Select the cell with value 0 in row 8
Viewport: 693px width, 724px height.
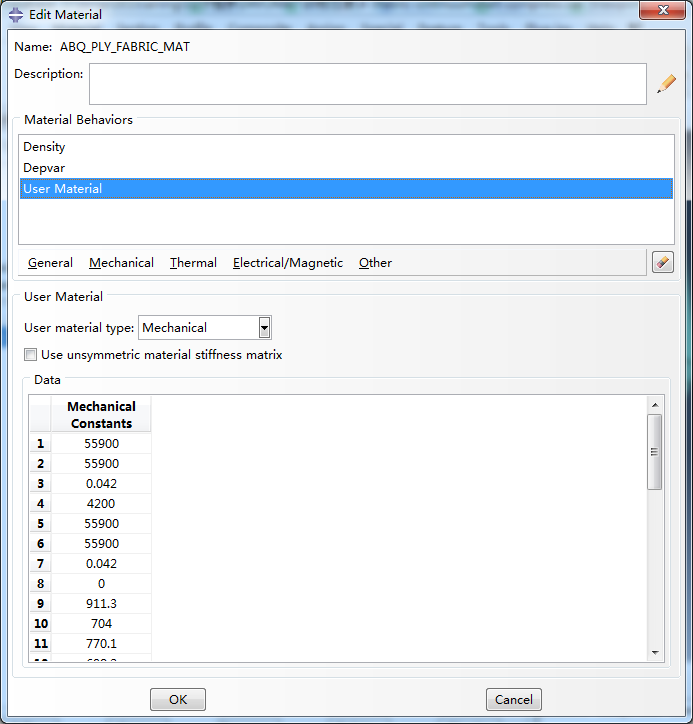tap(102, 584)
